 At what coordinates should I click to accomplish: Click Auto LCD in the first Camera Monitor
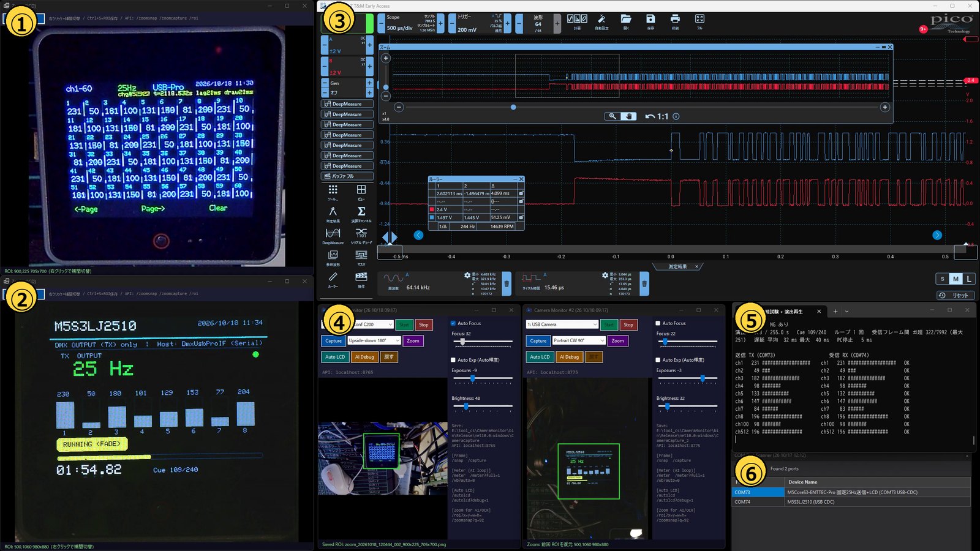click(x=335, y=357)
